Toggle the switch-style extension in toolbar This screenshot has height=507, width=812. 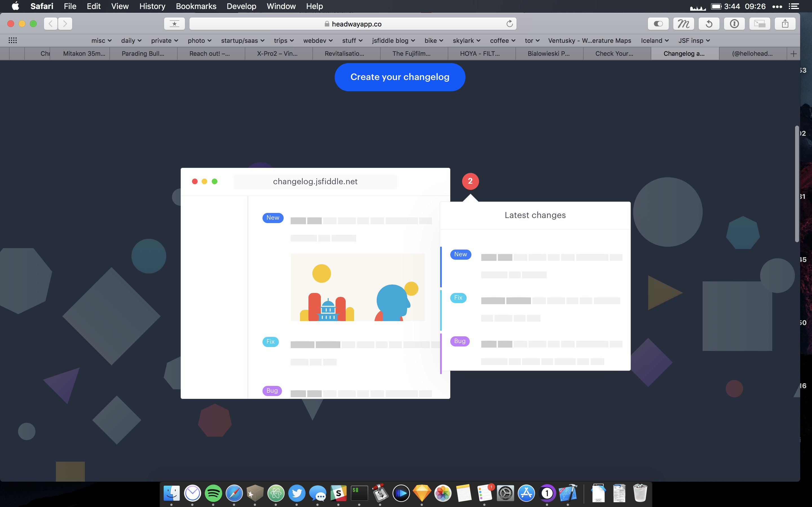(x=658, y=23)
